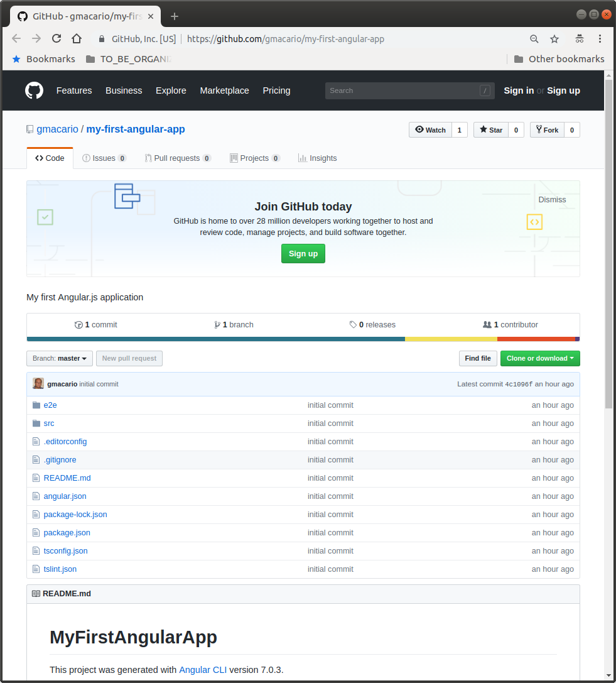Click the people icon next to 1 contributor
Screen dimensions: 616x683
(487, 324)
